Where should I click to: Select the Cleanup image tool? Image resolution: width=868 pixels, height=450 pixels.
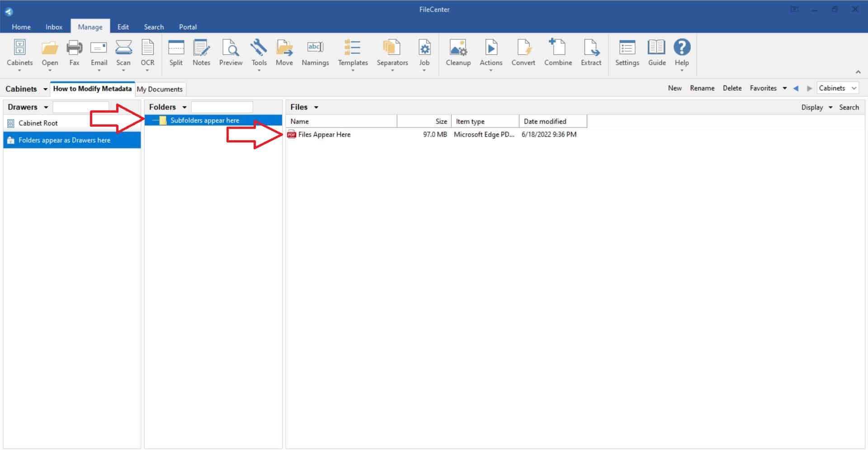[458, 53]
